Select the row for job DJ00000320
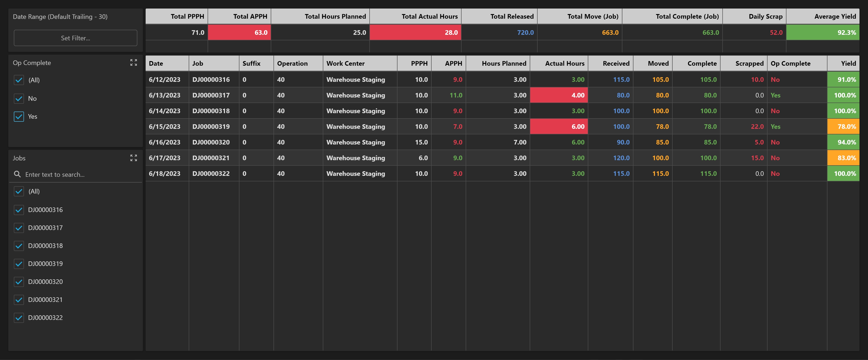868x360 pixels. (211, 142)
